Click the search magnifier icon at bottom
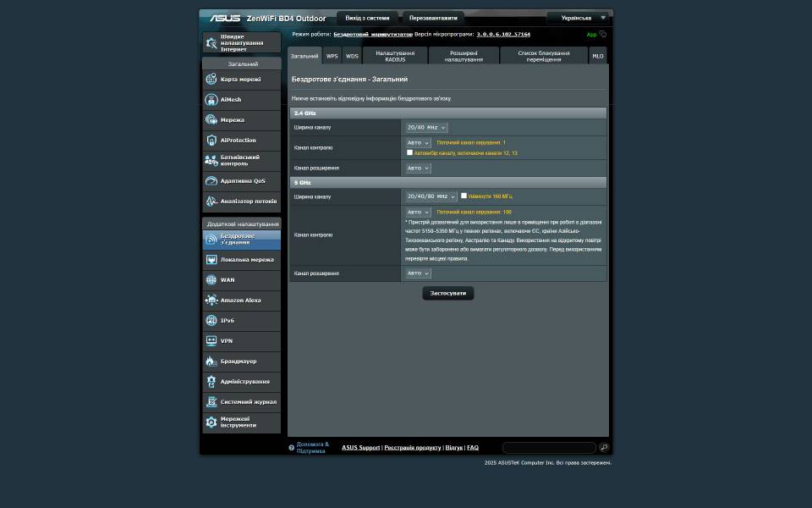This screenshot has height=508, width=812. coord(604,448)
